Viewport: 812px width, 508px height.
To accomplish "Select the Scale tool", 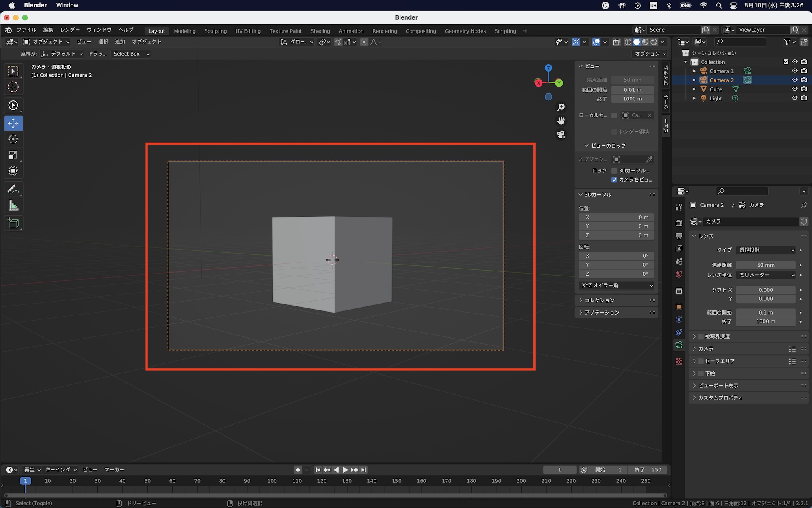I will coord(13,155).
